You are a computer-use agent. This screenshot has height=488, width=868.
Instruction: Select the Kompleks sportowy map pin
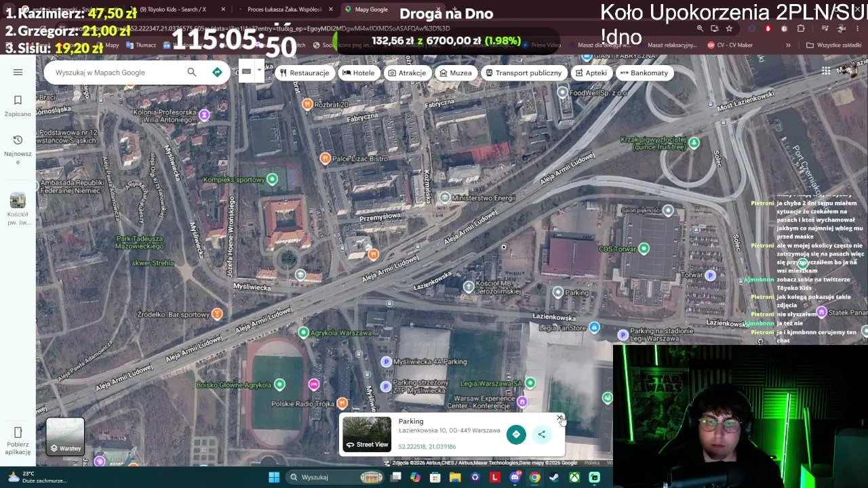272,180
